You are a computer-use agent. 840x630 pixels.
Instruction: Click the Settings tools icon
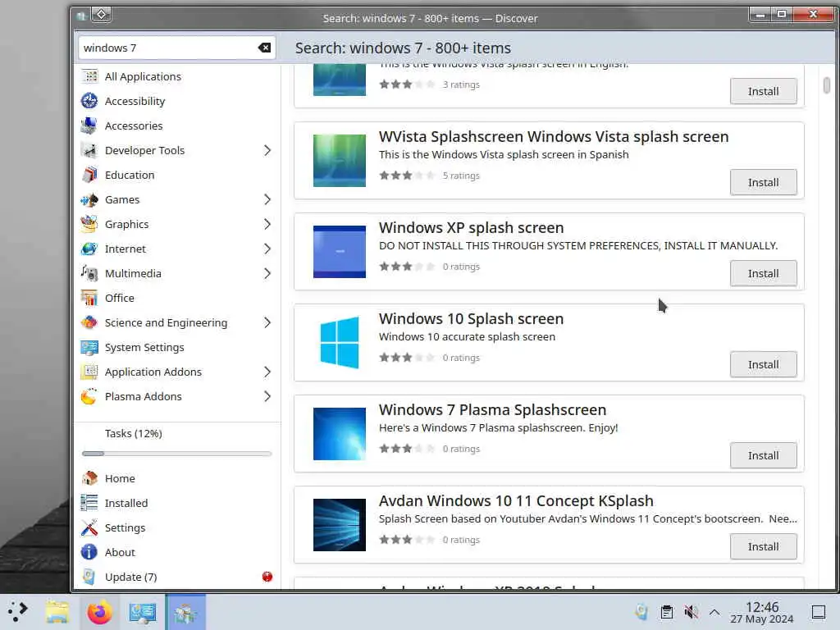[x=89, y=527]
